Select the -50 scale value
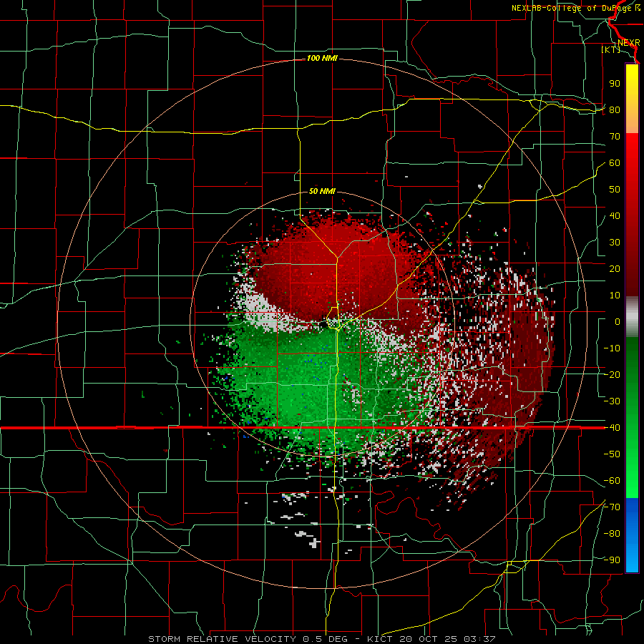The width and height of the screenshot is (644, 644). [612, 454]
